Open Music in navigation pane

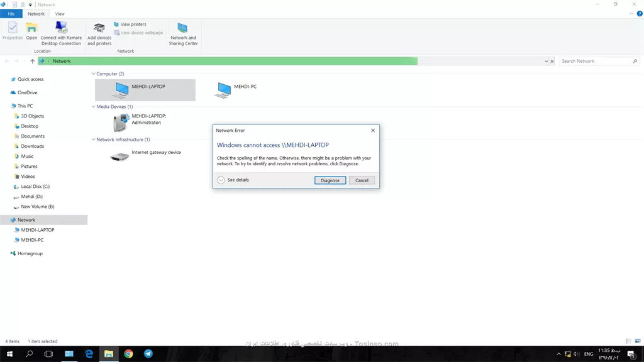(x=24, y=156)
